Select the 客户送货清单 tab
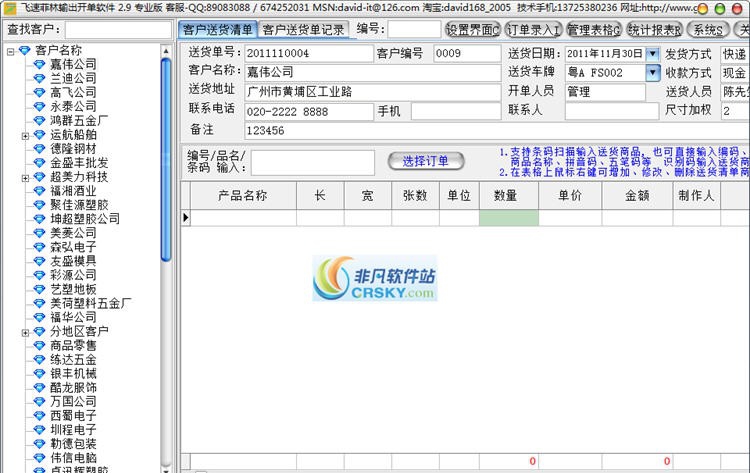The height and width of the screenshot is (473, 750). point(218,30)
